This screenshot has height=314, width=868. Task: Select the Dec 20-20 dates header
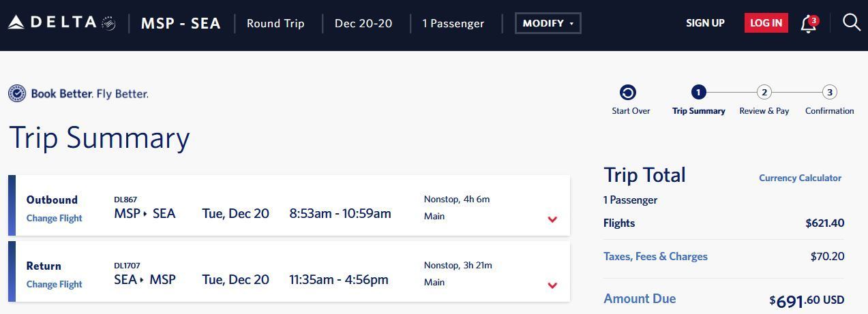pos(363,23)
